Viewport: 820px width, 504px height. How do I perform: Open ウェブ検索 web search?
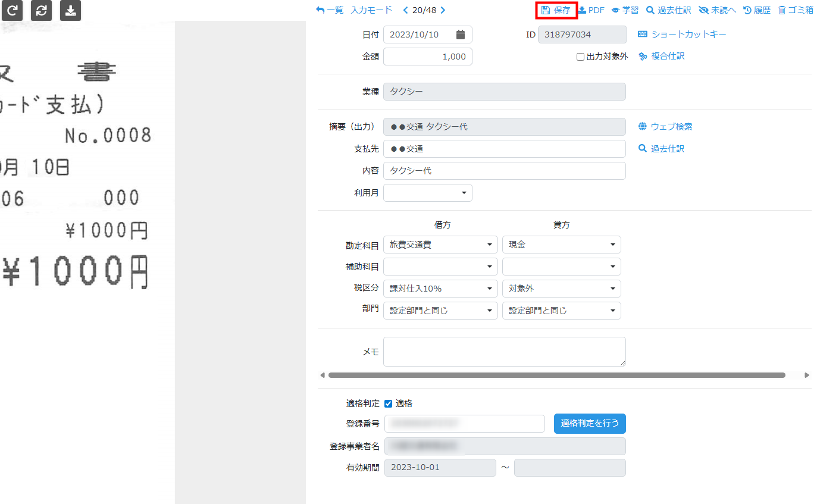point(665,127)
